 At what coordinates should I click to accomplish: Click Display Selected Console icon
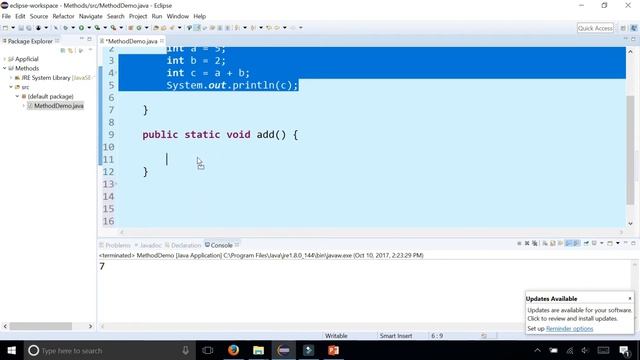pos(594,243)
